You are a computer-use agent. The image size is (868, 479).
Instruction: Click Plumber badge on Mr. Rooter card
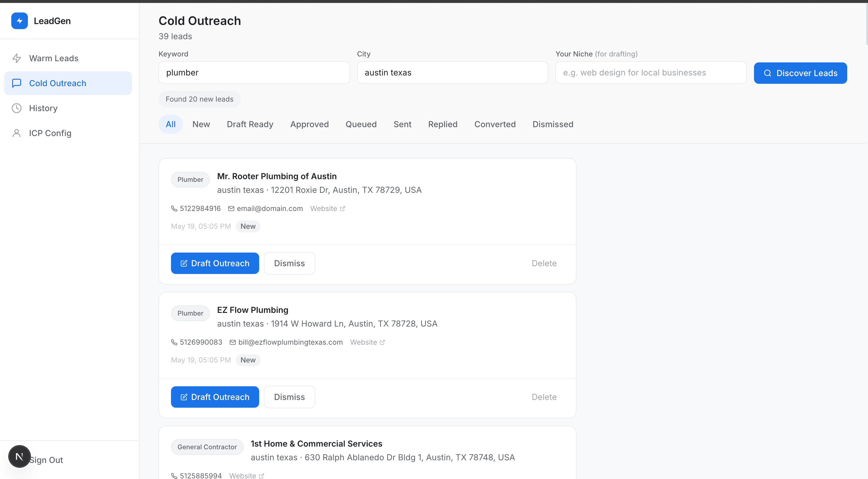(x=190, y=180)
